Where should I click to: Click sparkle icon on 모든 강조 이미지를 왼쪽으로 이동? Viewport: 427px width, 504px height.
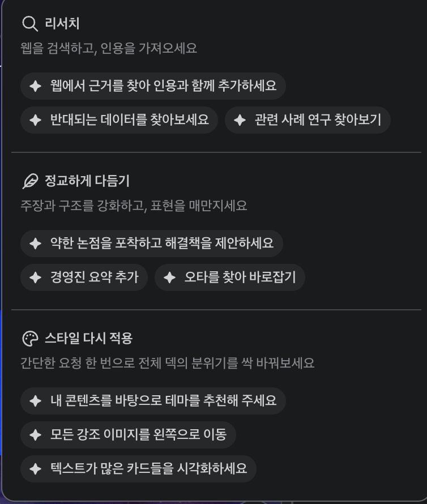(36, 435)
